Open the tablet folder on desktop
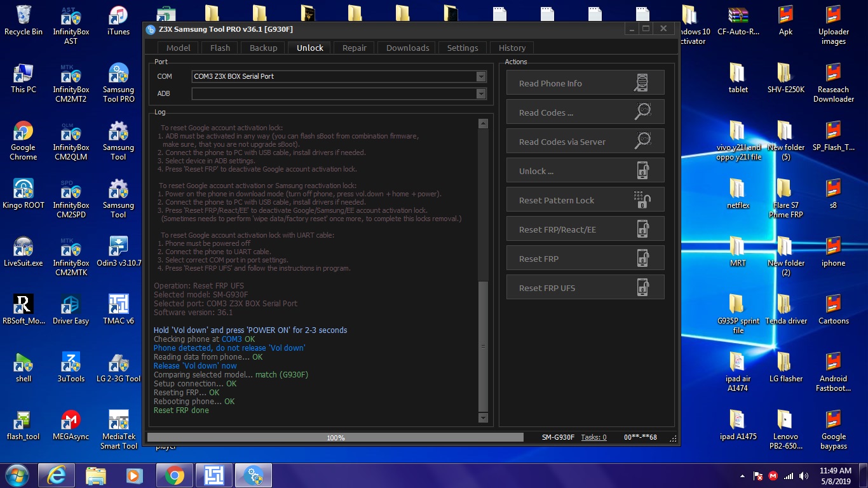 coord(738,78)
